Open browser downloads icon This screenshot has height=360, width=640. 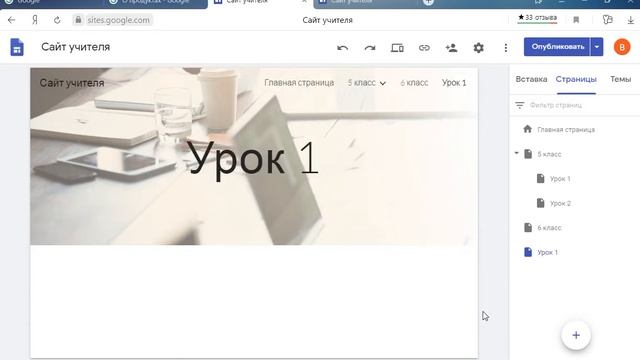(631, 20)
